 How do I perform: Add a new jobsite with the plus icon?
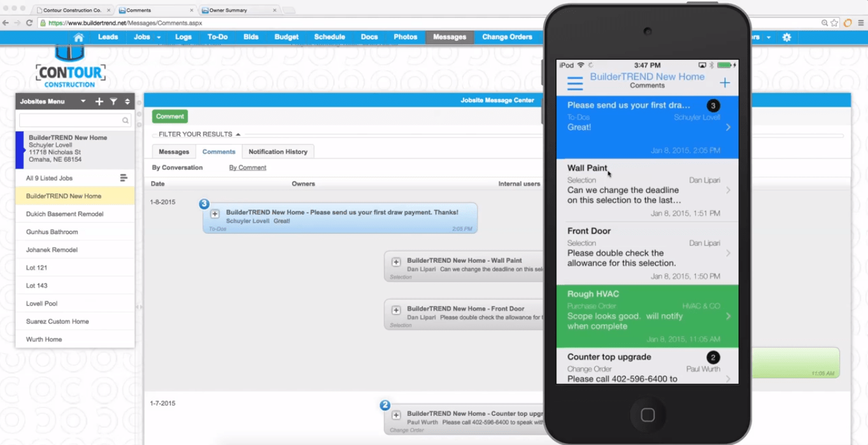pyautogui.click(x=99, y=101)
